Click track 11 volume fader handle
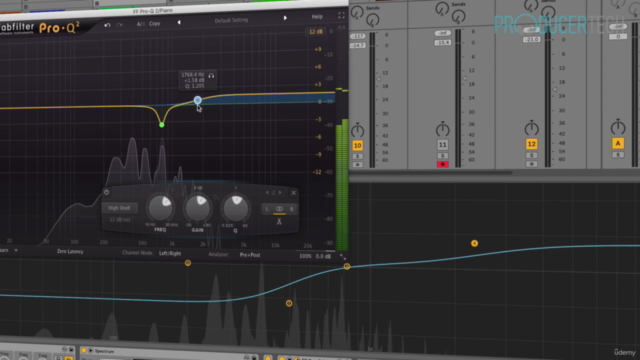The image size is (640, 360). [464, 78]
